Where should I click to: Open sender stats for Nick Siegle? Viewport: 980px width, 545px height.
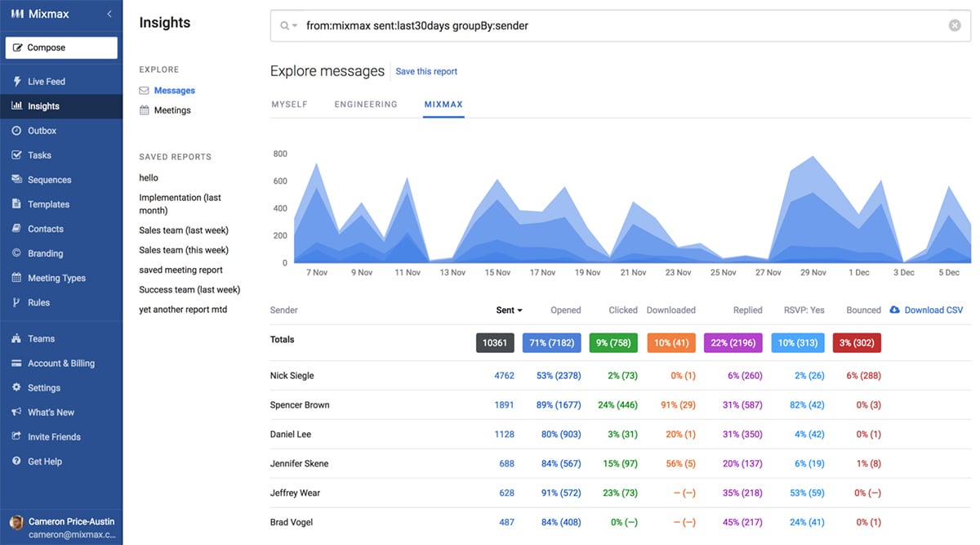(292, 375)
